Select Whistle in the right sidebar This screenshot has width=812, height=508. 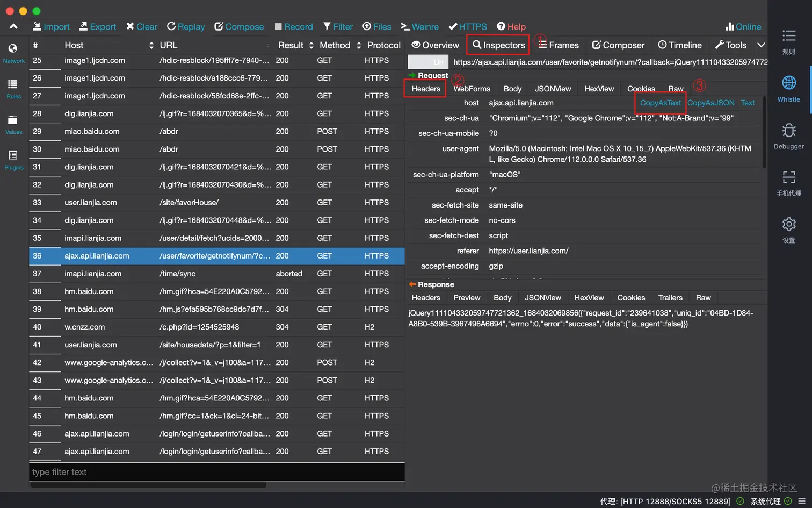(788, 89)
